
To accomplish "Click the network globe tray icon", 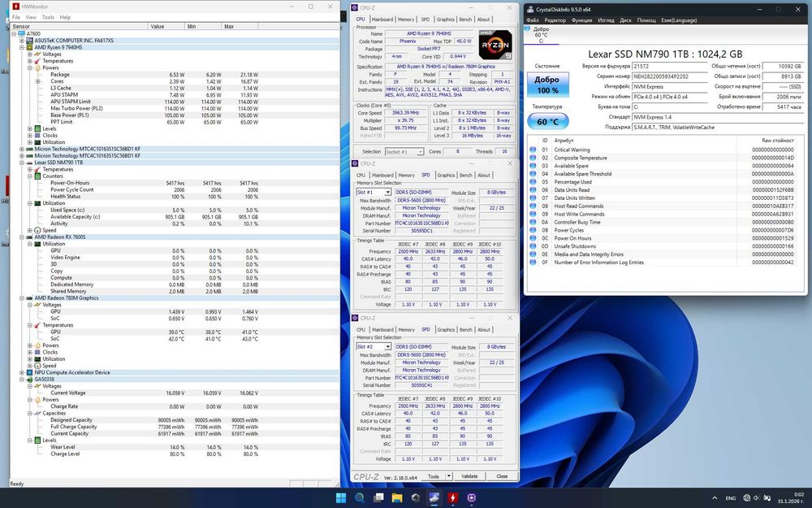I will (x=747, y=498).
